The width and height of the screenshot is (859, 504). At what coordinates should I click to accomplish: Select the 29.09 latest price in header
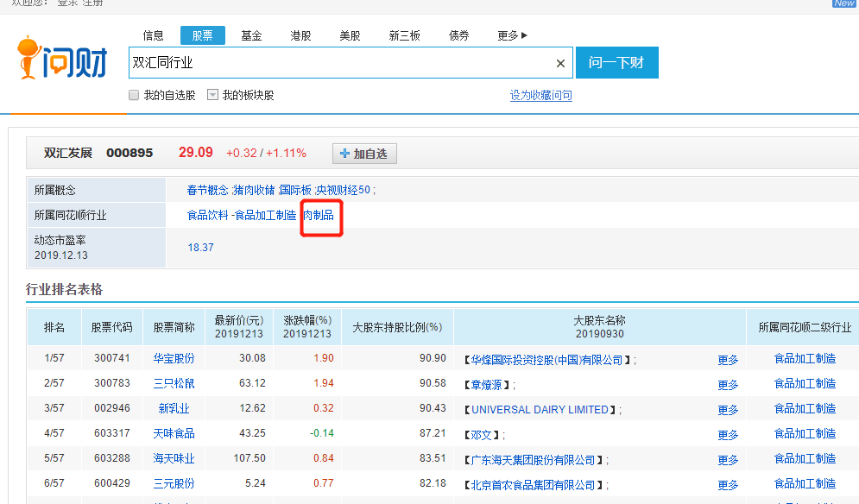[196, 152]
